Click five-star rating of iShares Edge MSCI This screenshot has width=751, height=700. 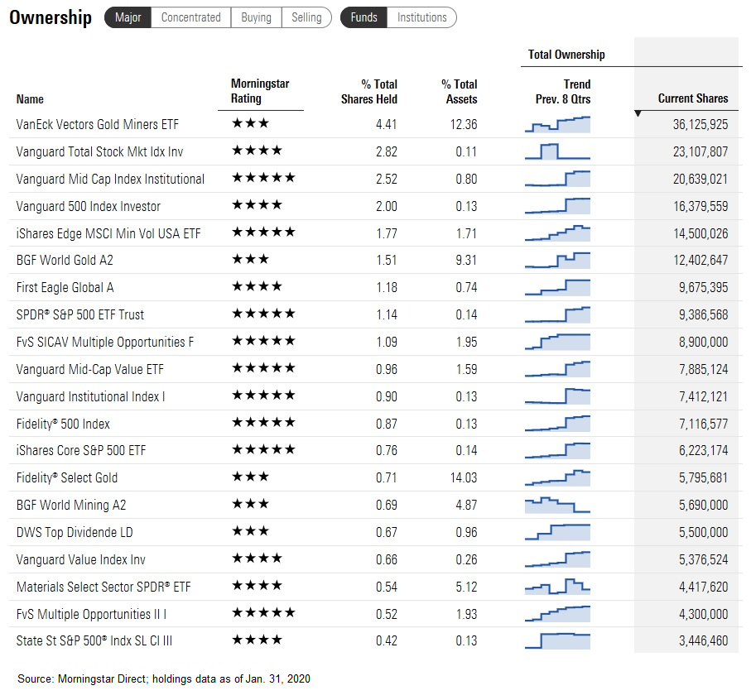pos(263,233)
